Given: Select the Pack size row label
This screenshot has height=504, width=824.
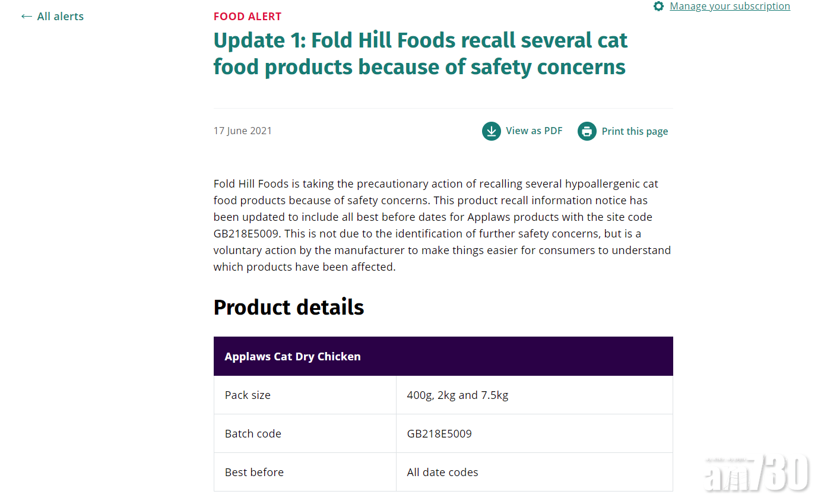Looking at the screenshot, I should click(x=248, y=395).
